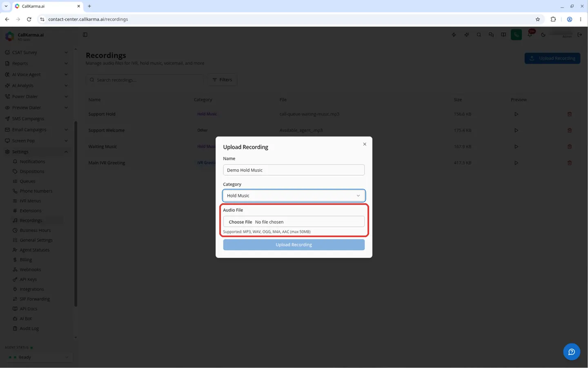This screenshot has height=368, width=588.
Task: Open the Ready agent status dropdown
Action: [x=39, y=357]
